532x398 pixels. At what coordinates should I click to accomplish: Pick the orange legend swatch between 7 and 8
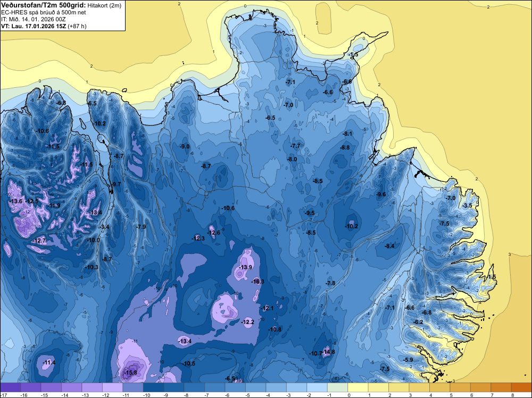(x=501, y=387)
